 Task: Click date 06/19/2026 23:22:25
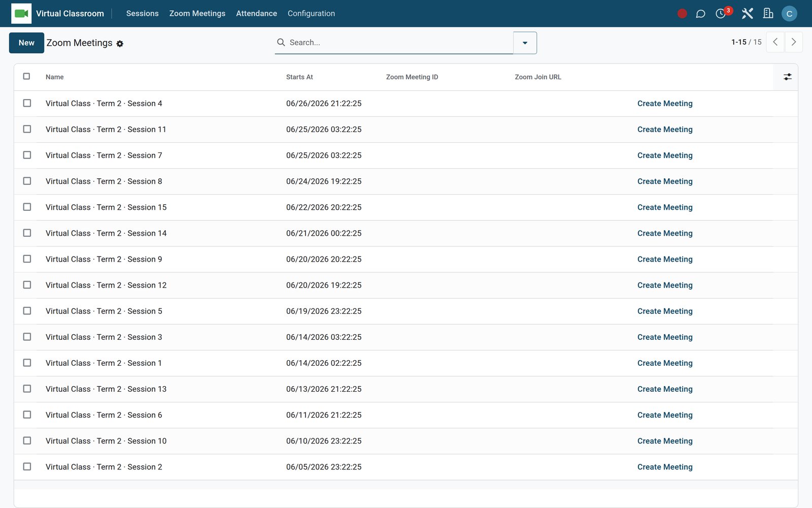(x=324, y=311)
